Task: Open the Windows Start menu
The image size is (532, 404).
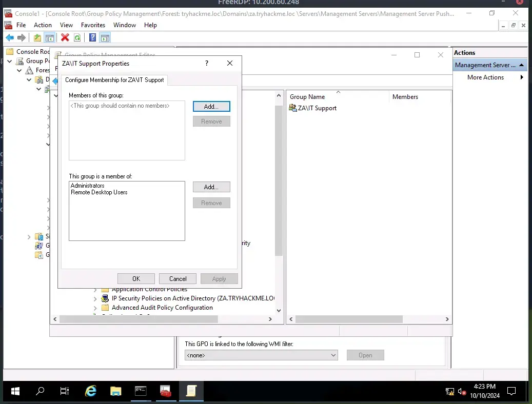Action: [x=15, y=391]
